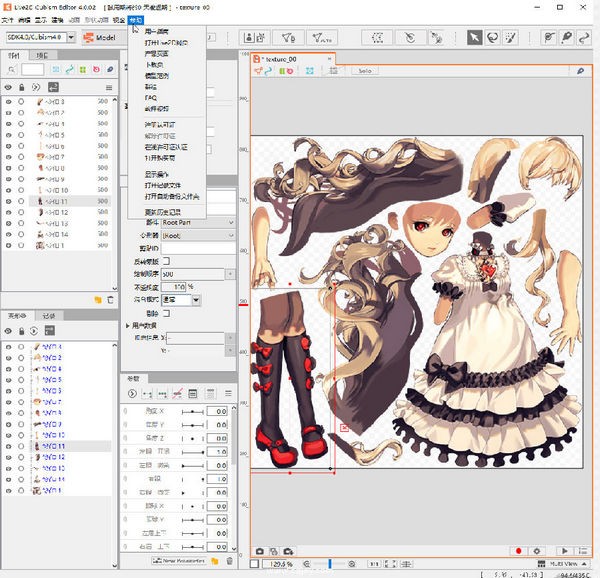The height and width of the screenshot is (578, 600).
Task: Click the Solo button
Action: (x=364, y=71)
